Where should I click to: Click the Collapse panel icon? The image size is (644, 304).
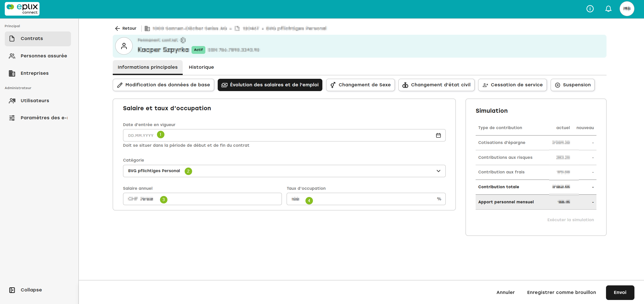tap(12, 290)
